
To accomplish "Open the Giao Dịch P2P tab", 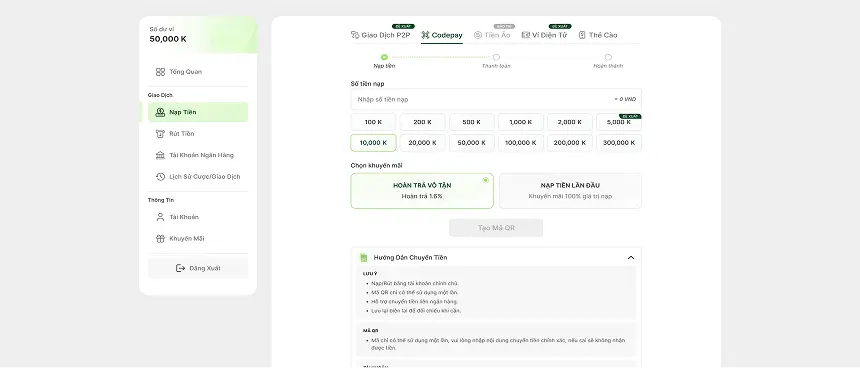I will coord(380,35).
